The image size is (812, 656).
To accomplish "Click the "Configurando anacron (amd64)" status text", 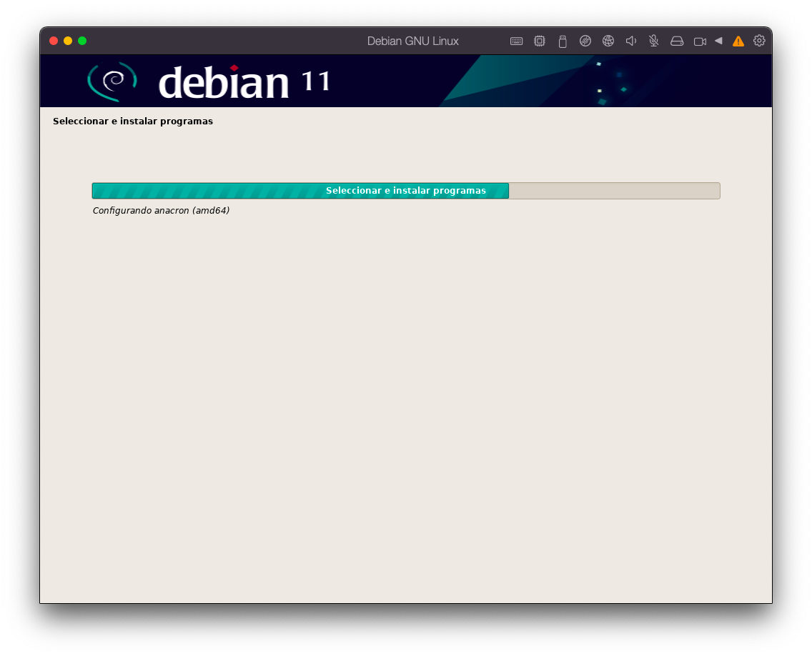I will [x=161, y=211].
